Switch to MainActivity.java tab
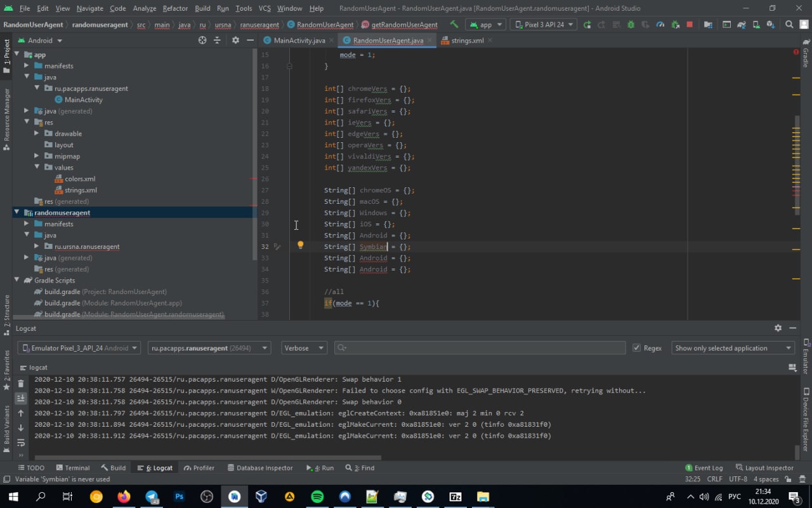The image size is (812, 508). coord(299,40)
